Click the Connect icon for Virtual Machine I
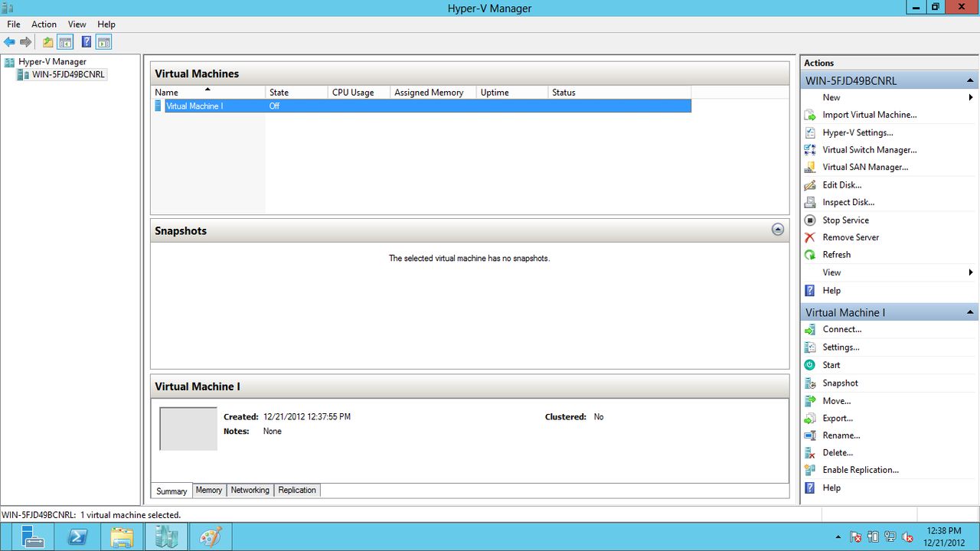980x551 pixels. coord(810,330)
